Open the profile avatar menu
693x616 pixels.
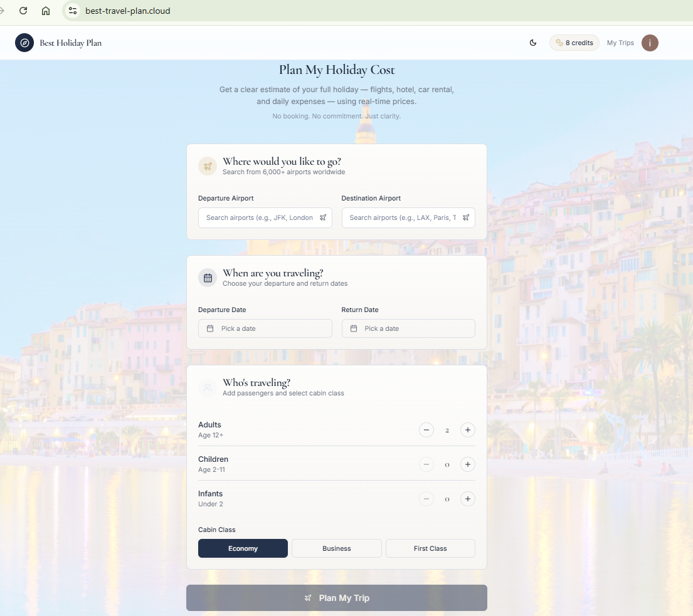tap(650, 43)
